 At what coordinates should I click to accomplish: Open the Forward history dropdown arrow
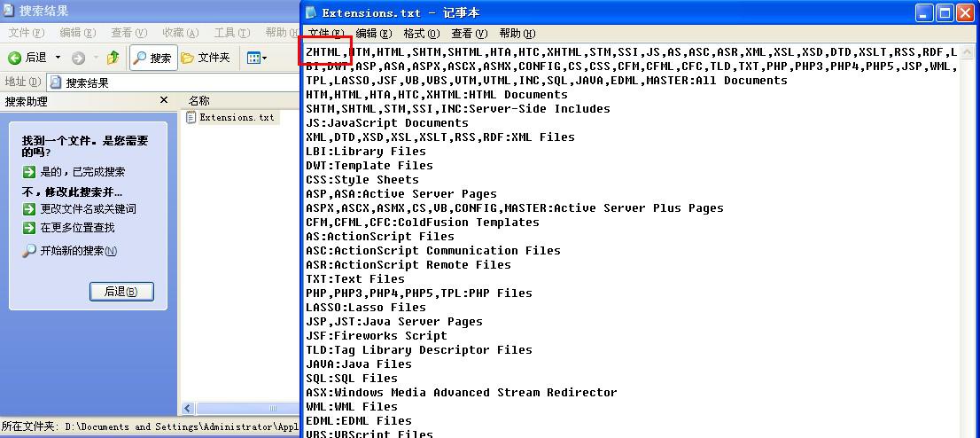(x=95, y=58)
